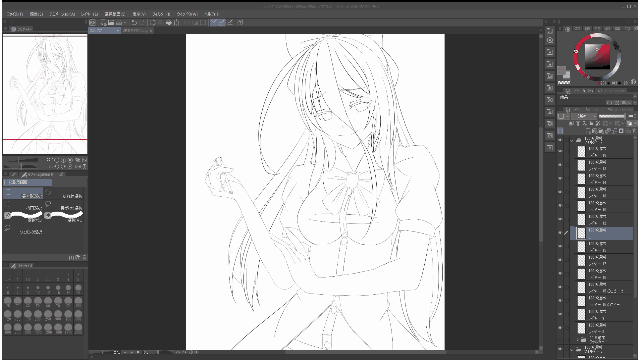Click the navigator preview thumbnail
Image resolution: width=640 pixels, height=360 pixels.
coord(45,94)
